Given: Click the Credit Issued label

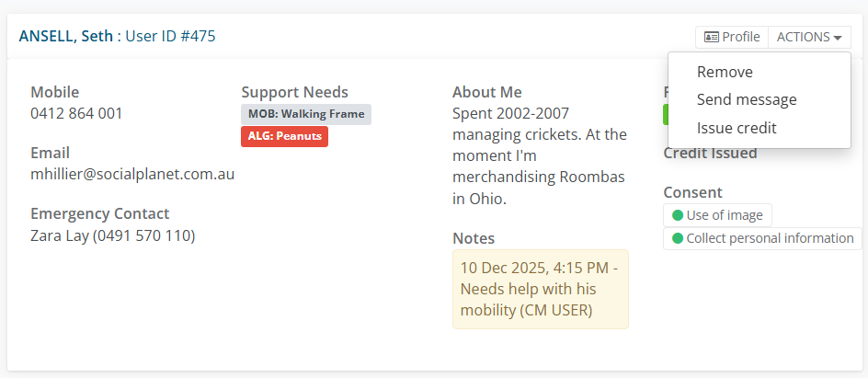Looking at the screenshot, I should 710,153.
